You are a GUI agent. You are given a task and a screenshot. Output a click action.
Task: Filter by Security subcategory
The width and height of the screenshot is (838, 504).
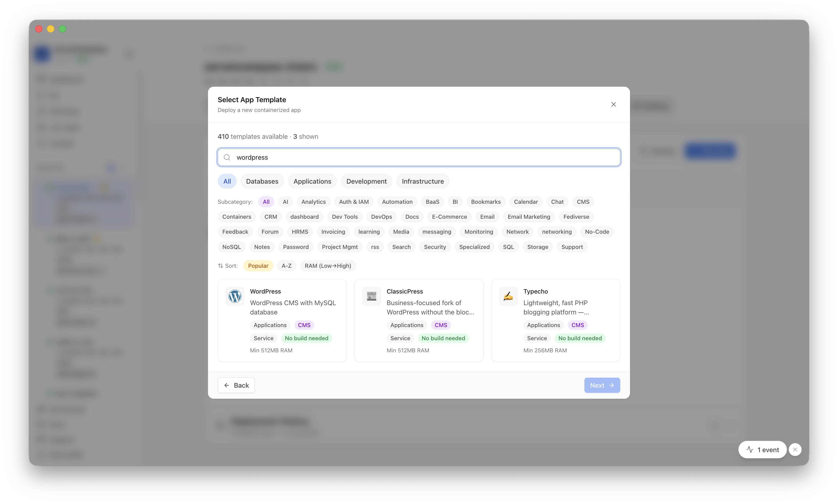435,247
